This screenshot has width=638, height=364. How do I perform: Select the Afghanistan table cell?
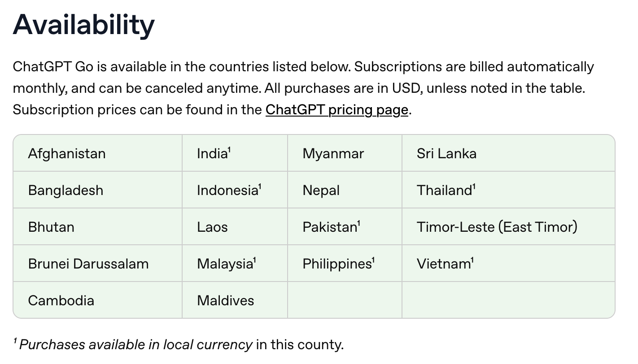(x=67, y=154)
